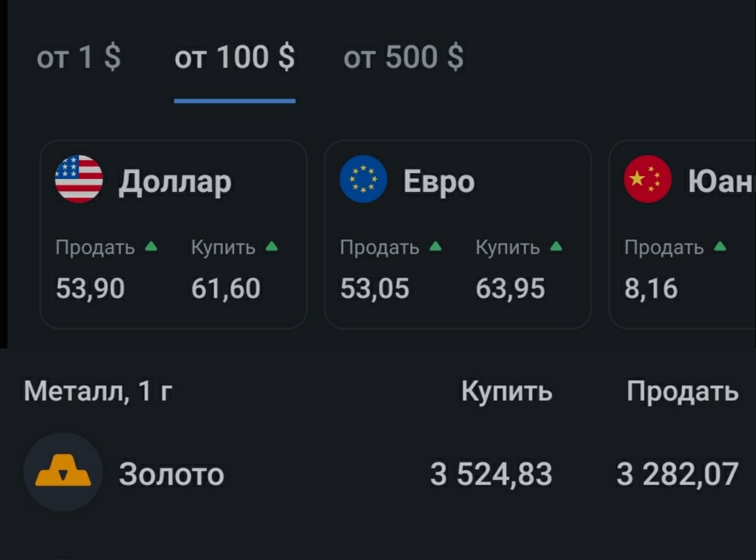Switch to the 'от 1 $' tab
The image size is (756, 560).
pyautogui.click(x=79, y=57)
